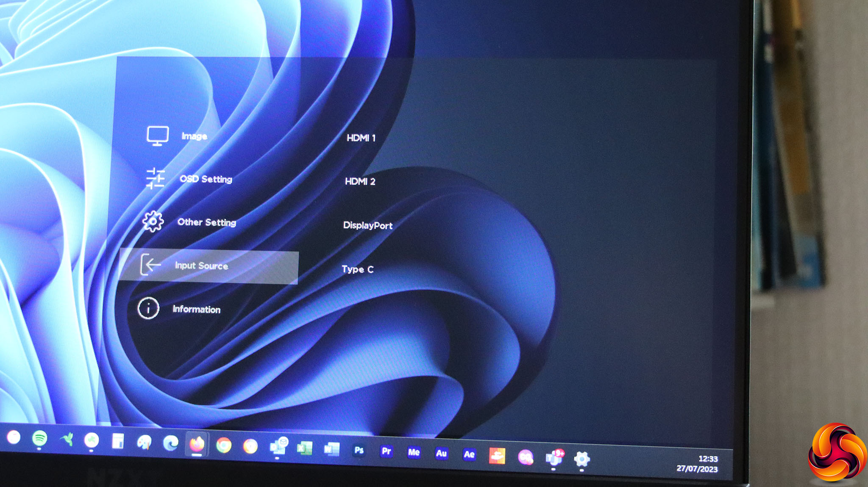Select the DisplayPort input option
The image size is (868, 487).
click(367, 225)
